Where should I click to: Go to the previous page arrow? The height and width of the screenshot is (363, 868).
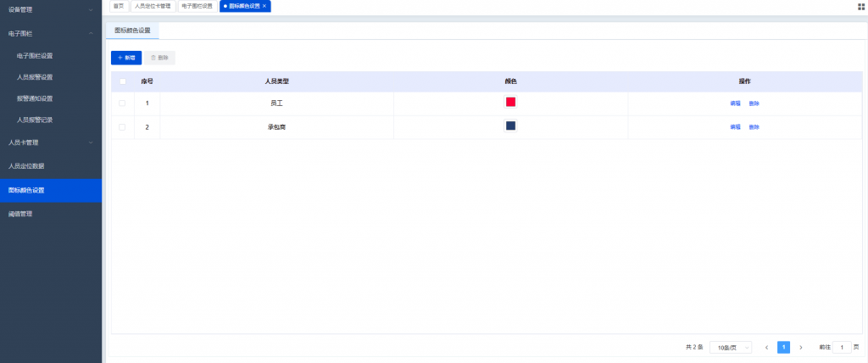point(767,347)
